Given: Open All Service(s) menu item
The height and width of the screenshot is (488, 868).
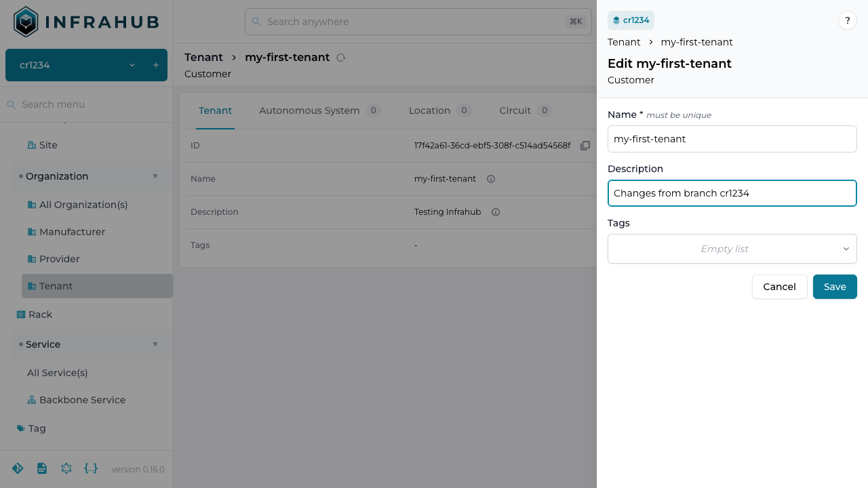Looking at the screenshot, I should pyautogui.click(x=57, y=373).
